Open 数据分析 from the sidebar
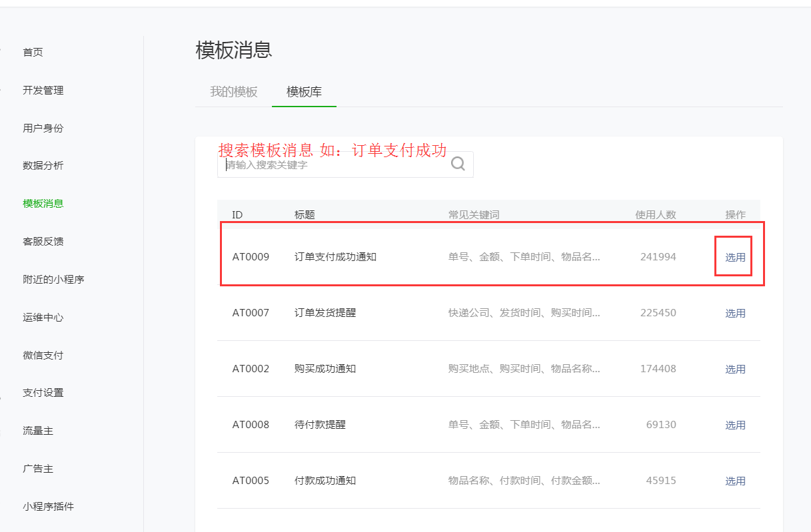The height and width of the screenshot is (532, 811). point(43,165)
